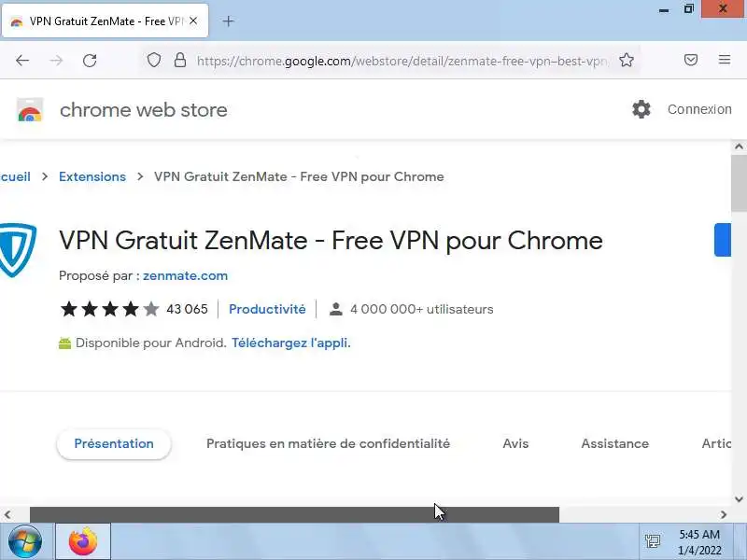Open the chrome web store title link
The height and width of the screenshot is (560, 747).
pos(144,110)
